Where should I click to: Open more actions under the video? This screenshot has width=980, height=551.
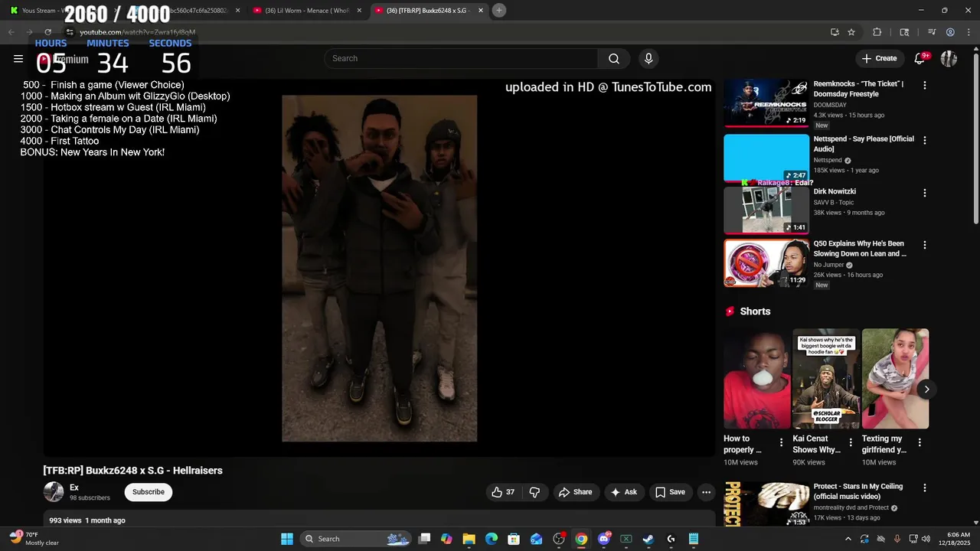[x=706, y=492]
